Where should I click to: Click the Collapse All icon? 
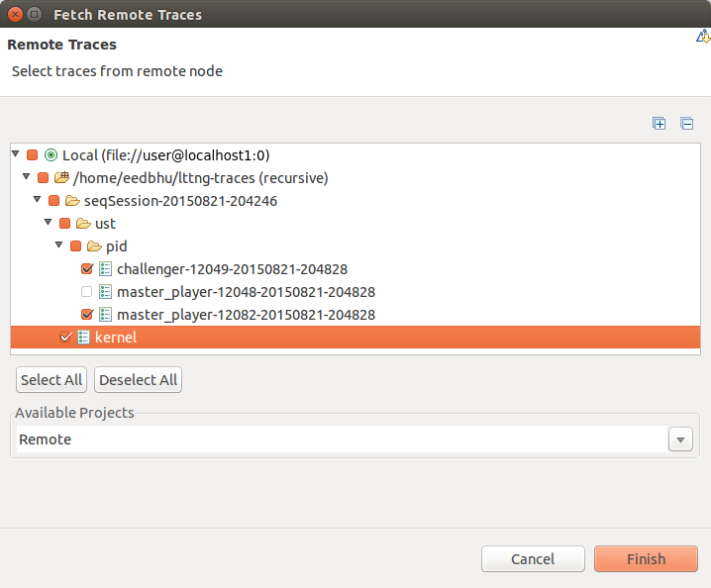686,124
